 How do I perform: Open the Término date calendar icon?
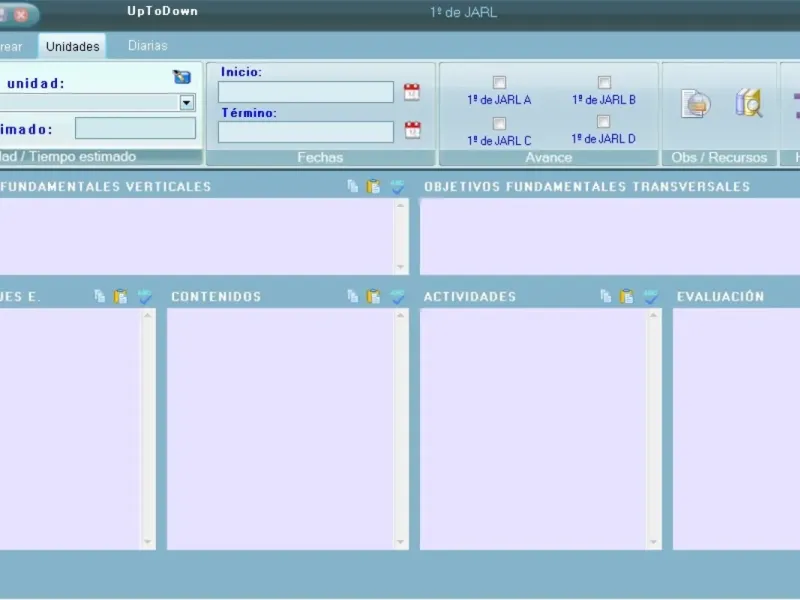pos(412,130)
